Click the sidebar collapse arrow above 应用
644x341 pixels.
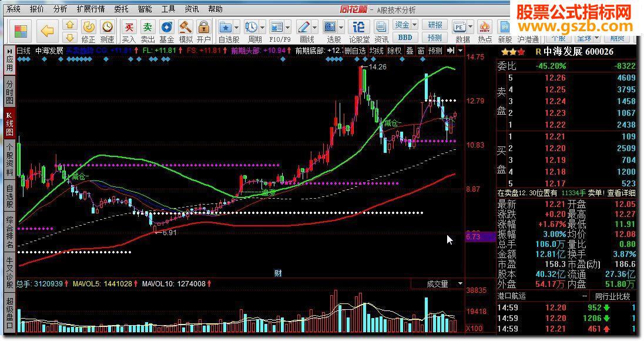pos(9,51)
